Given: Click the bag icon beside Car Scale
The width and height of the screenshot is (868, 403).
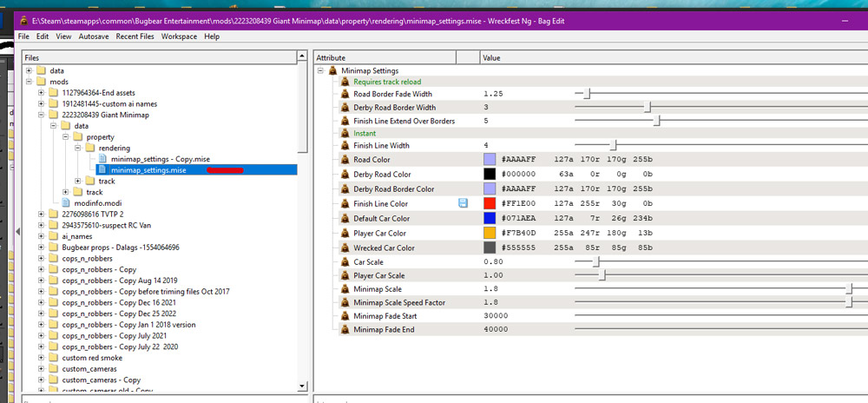Looking at the screenshot, I should [345, 261].
